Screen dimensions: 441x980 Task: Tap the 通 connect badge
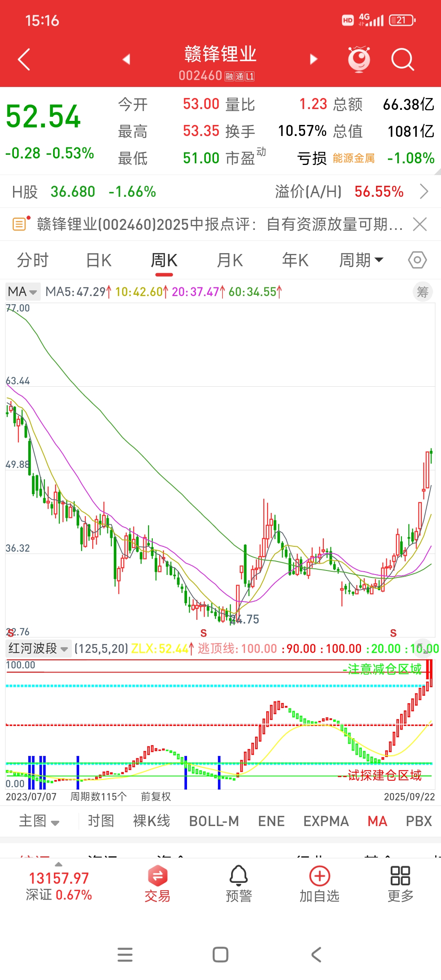[239, 76]
